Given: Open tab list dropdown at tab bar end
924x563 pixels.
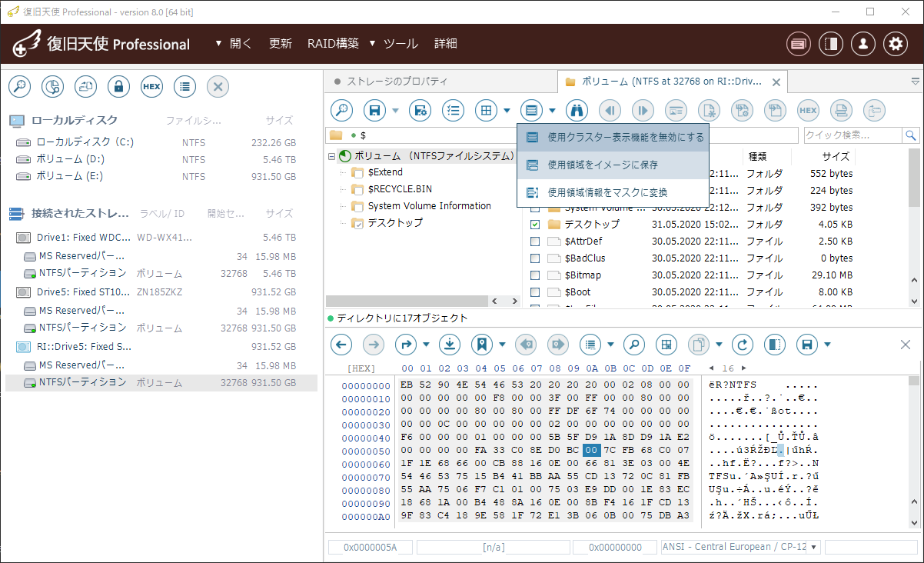Looking at the screenshot, I should 916,81.
